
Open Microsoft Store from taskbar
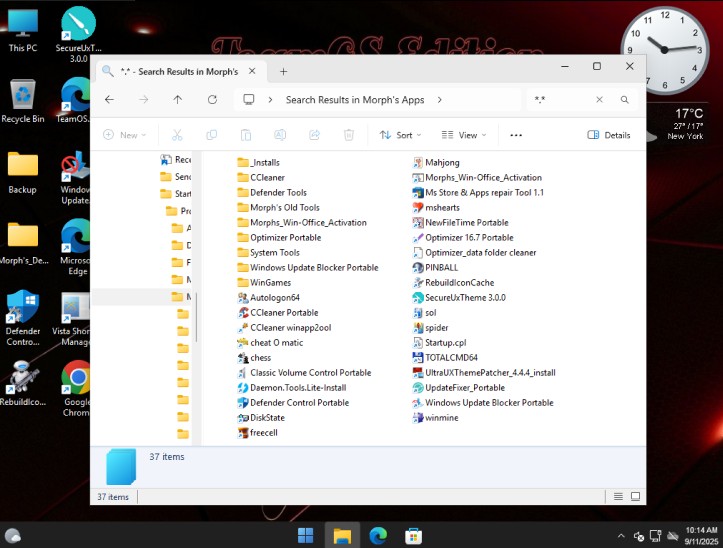[x=414, y=536]
